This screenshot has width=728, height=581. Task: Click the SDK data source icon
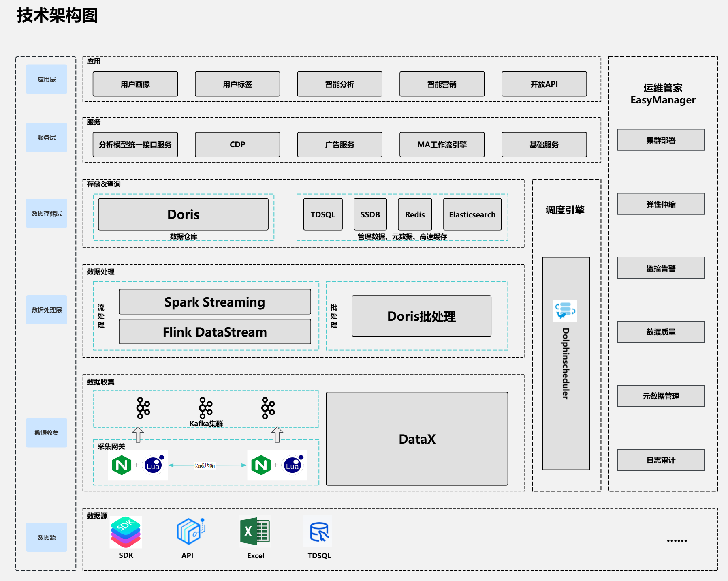126,532
